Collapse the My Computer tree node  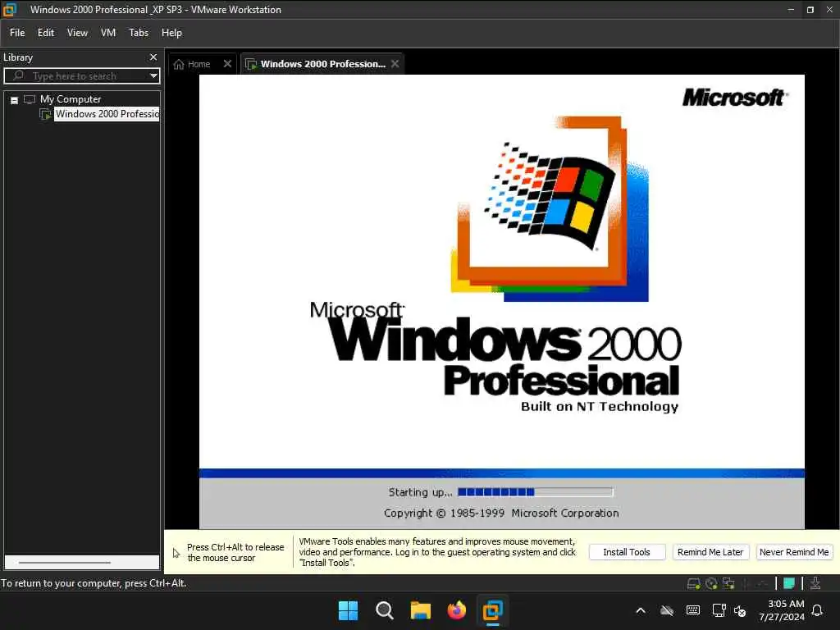pos(15,100)
